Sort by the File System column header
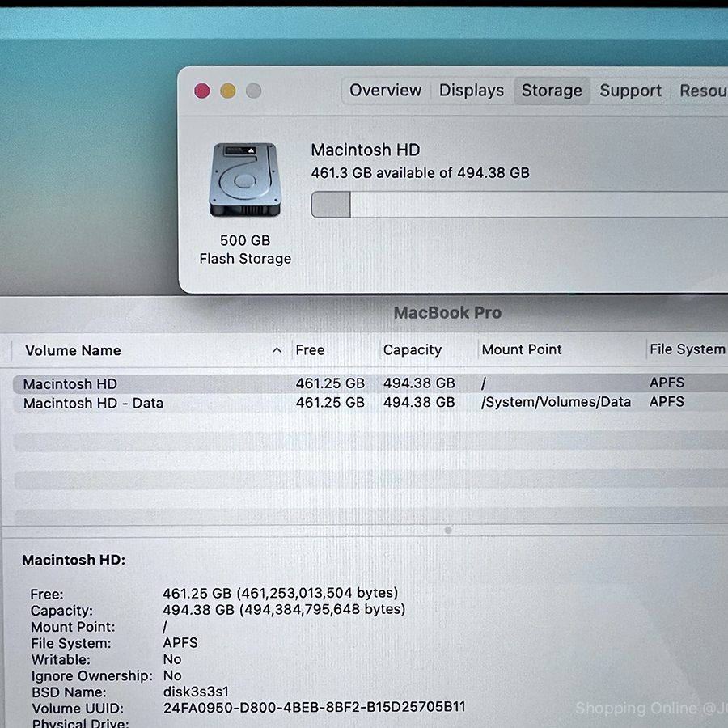 pyautogui.click(x=687, y=349)
